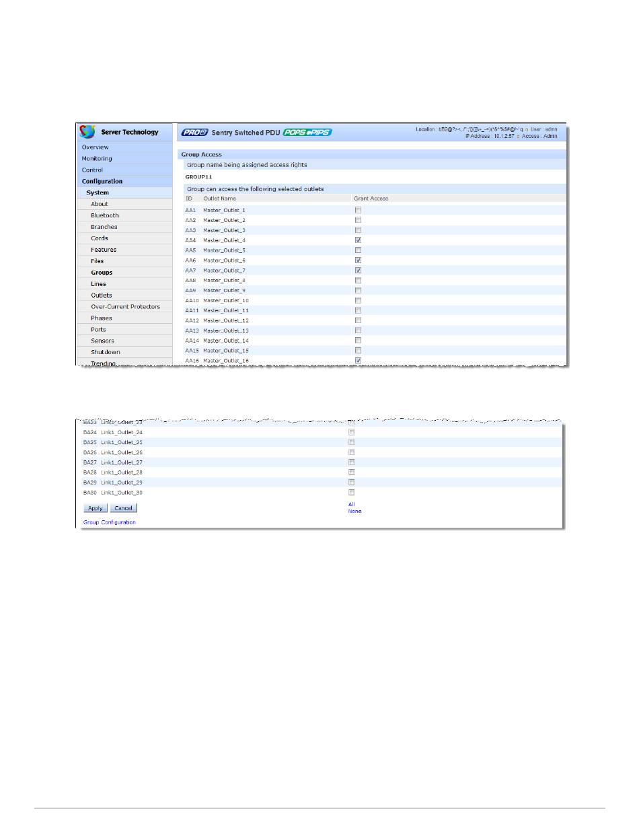Open the Bluetooth settings page
This screenshot has height=840, width=639.
point(105,215)
